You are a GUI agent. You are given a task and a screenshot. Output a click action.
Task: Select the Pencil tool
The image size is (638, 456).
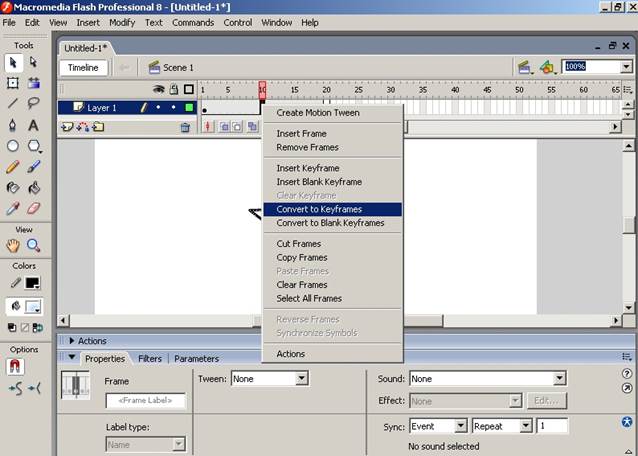point(13,167)
